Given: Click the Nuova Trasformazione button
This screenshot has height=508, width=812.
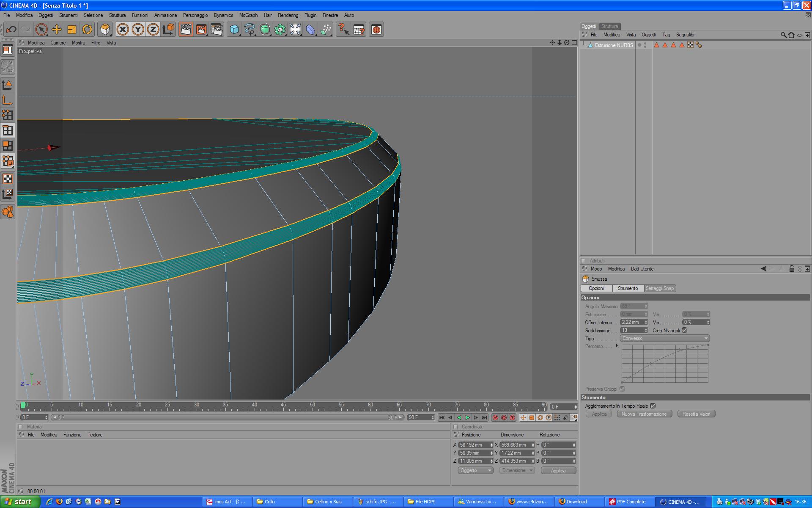Looking at the screenshot, I should (644, 414).
